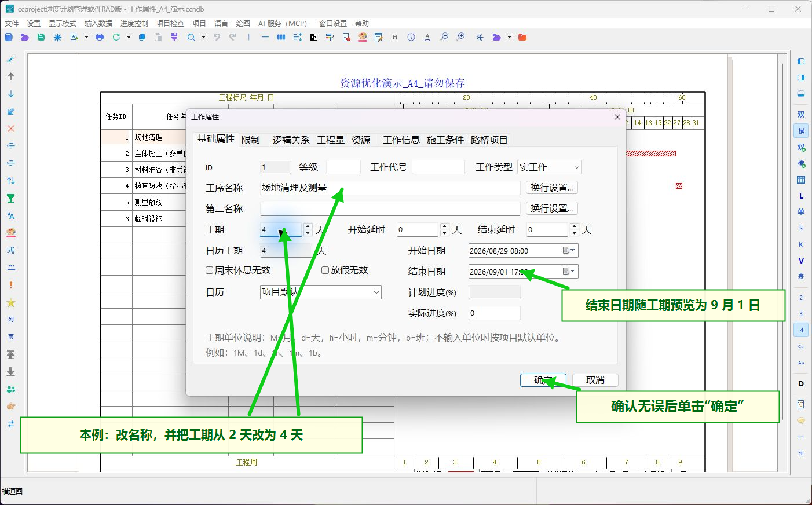Select the 测量放线 task row
The width and height of the screenshot is (812, 505).
coord(149,202)
